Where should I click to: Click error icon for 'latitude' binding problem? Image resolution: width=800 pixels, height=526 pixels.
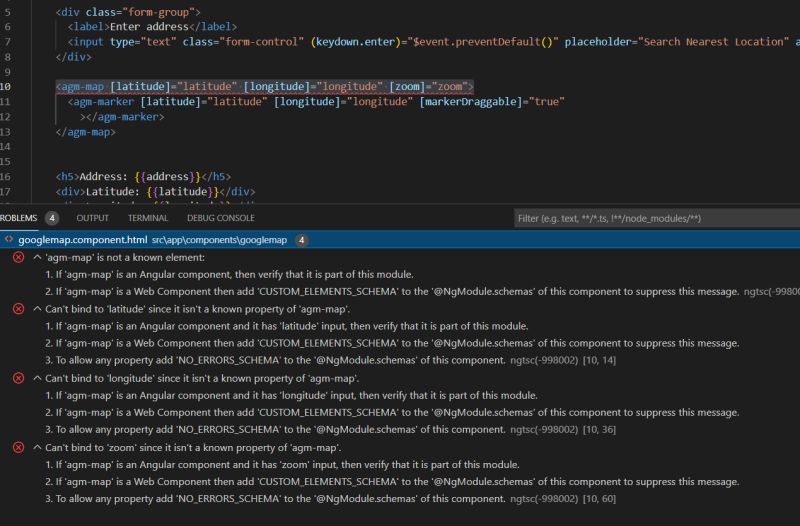pyautogui.click(x=18, y=309)
